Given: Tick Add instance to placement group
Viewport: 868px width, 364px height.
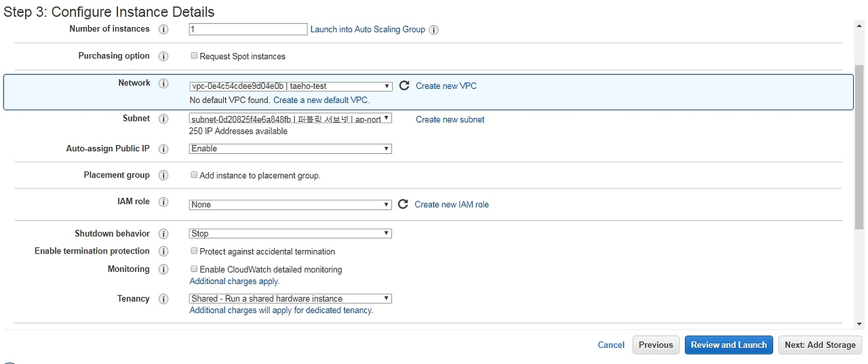Looking at the screenshot, I should [x=194, y=175].
